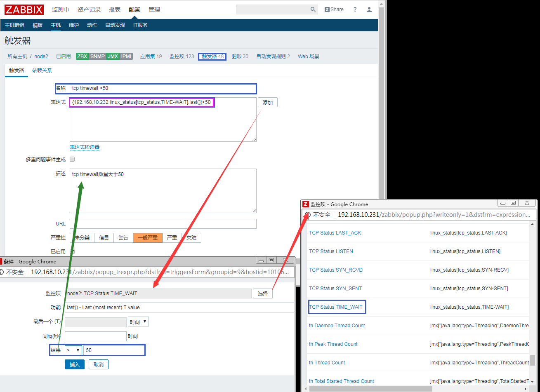Open 触发器 48 link
Viewport: 540px width, 392px height.
coord(212,56)
